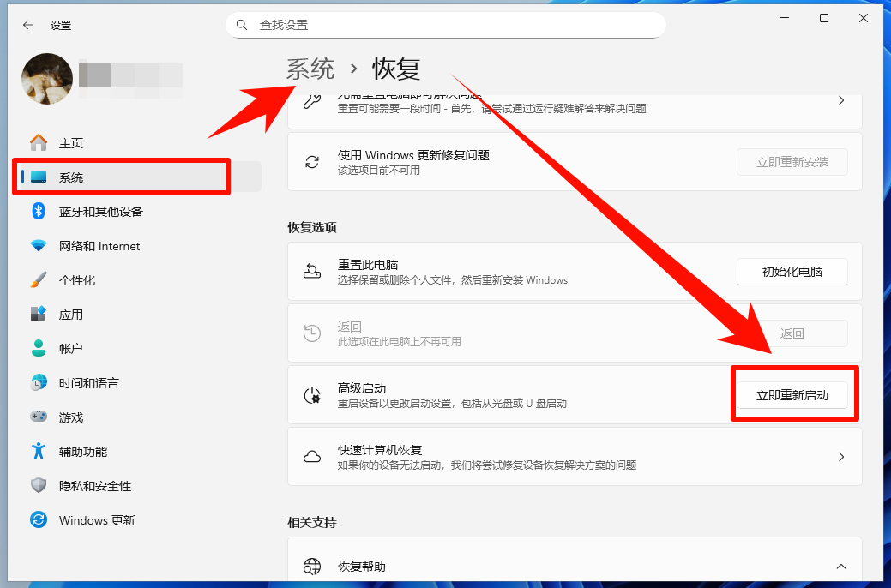Click the 辅助功能 accessibility icon

click(x=39, y=451)
